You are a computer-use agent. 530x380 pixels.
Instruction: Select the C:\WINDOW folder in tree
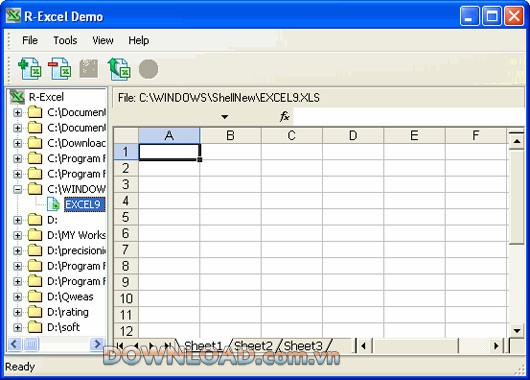coord(76,189)
